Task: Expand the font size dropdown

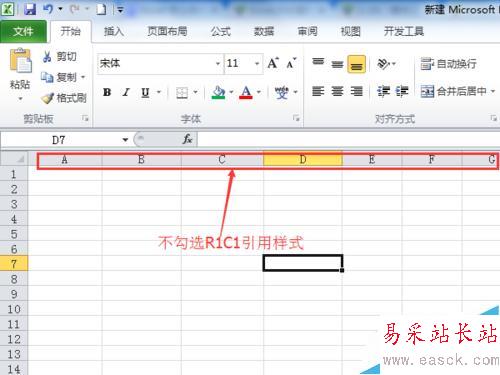Action: click(x=257, y=63)
